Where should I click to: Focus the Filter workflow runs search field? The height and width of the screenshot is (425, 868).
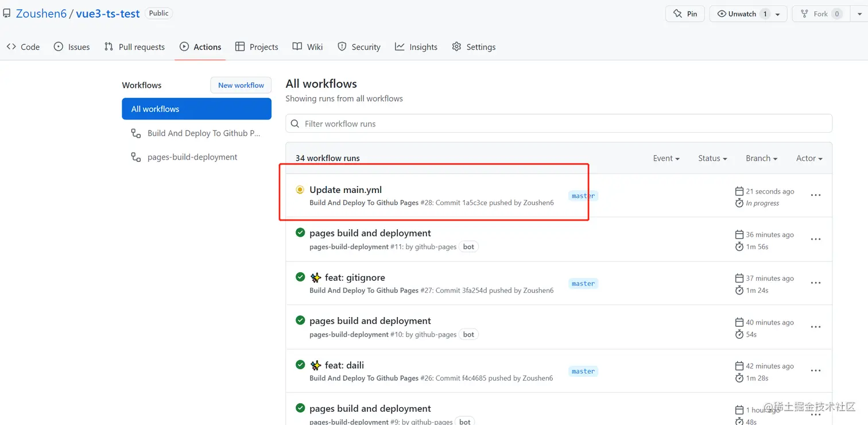click(x=559, y=123)
